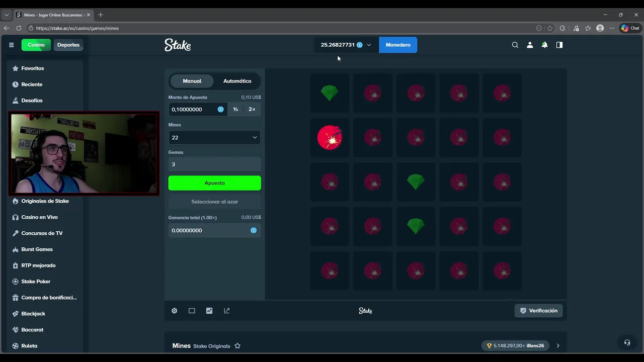This screenshot has width=644, height=362.
Task: Toggle the right side panel icon
Action: coord(559,45)
